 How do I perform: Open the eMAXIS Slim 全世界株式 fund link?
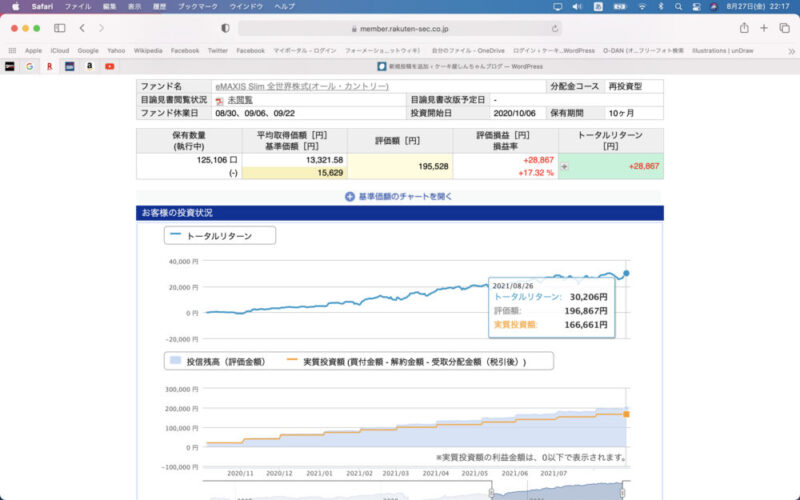[x=302, y=87]
